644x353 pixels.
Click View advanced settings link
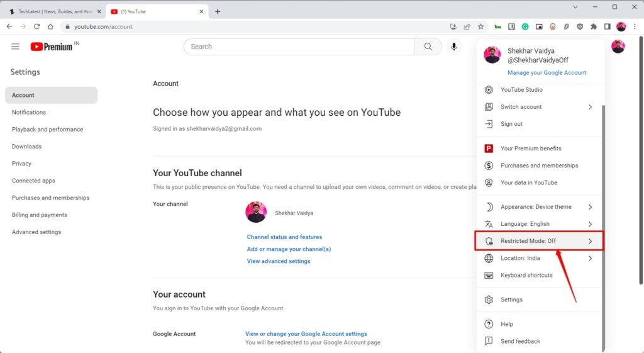tap(279, 261)
